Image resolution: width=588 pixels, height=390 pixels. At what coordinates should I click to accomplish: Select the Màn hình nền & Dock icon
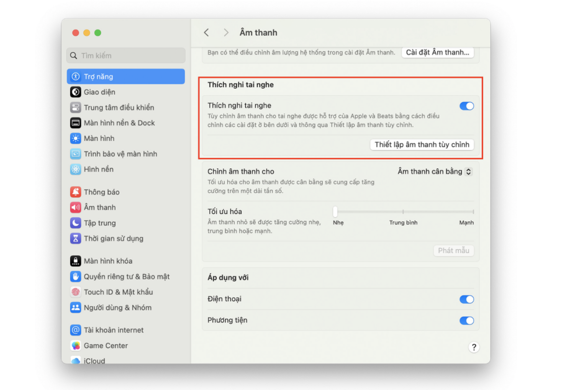coord(75,123)
